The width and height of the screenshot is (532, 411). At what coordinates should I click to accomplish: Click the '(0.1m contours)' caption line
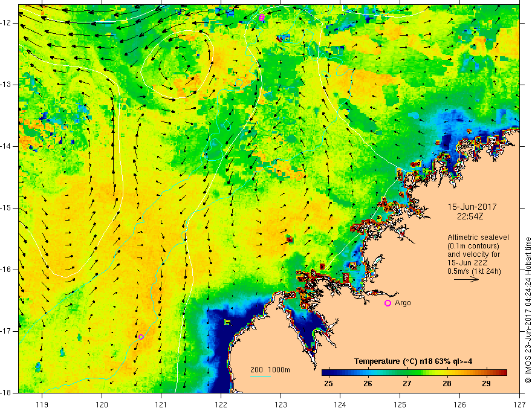click(x=473, y=246)
